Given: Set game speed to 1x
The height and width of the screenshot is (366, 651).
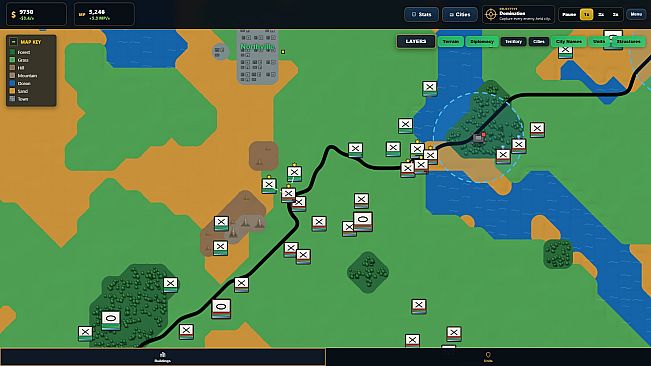Looking at the screenshot, I should pos(586,14).
